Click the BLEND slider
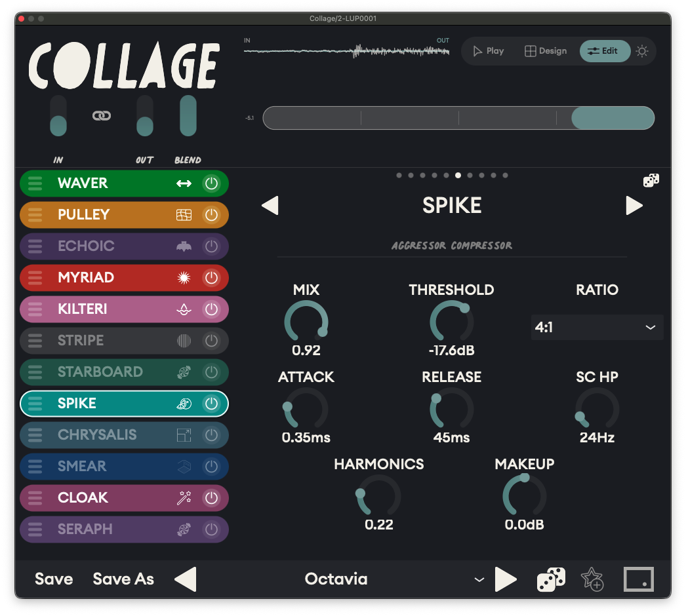 188,116
